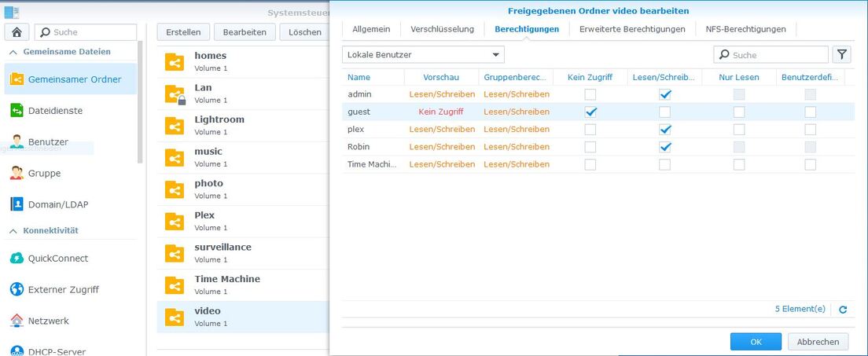Click the music shared folder icon
This screenshot has width=868, height=356.
(175, 157)
